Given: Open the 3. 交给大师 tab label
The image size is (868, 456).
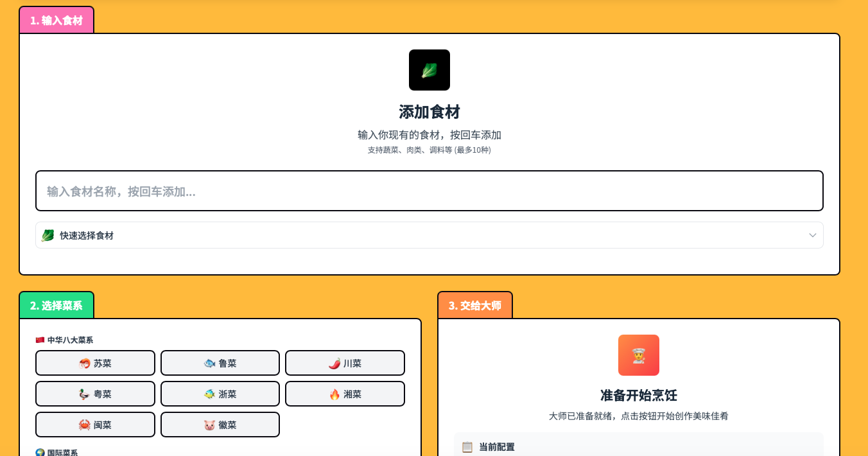Looking at the screenshot, I should coord(474,305).
